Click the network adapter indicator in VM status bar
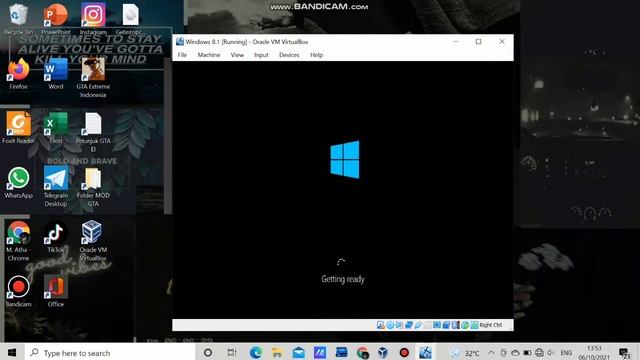This screenshot has width=640, height=360. coord(409,325)
